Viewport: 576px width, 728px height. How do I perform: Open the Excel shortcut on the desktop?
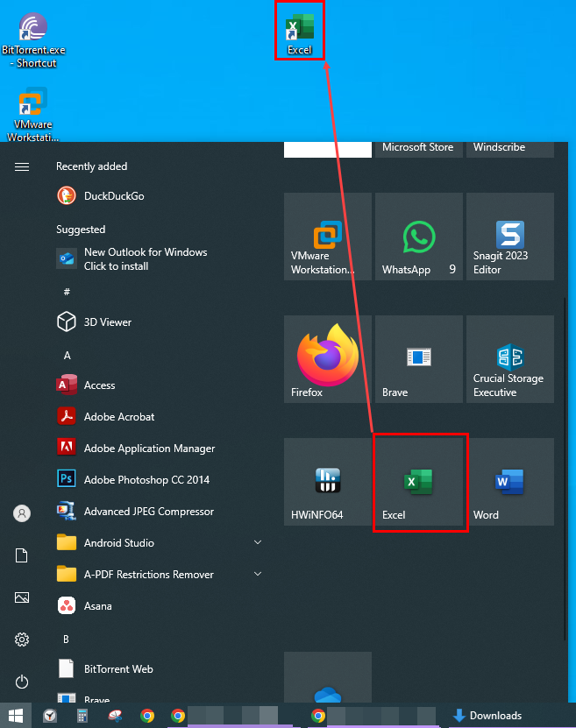coord(300,34)
